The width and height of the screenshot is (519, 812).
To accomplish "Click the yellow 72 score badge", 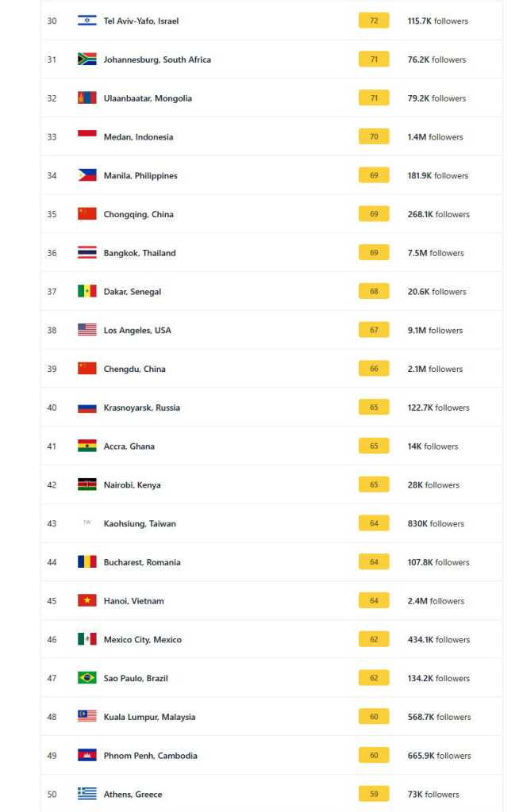I will pyautogui.click(x=374, y=21).
